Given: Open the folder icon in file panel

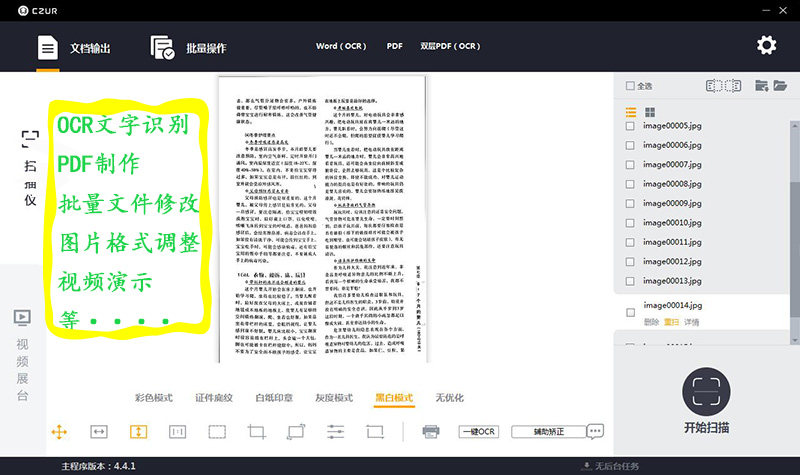Looking at the screenshot, I should pyautogui.click(x=780, y=86).
